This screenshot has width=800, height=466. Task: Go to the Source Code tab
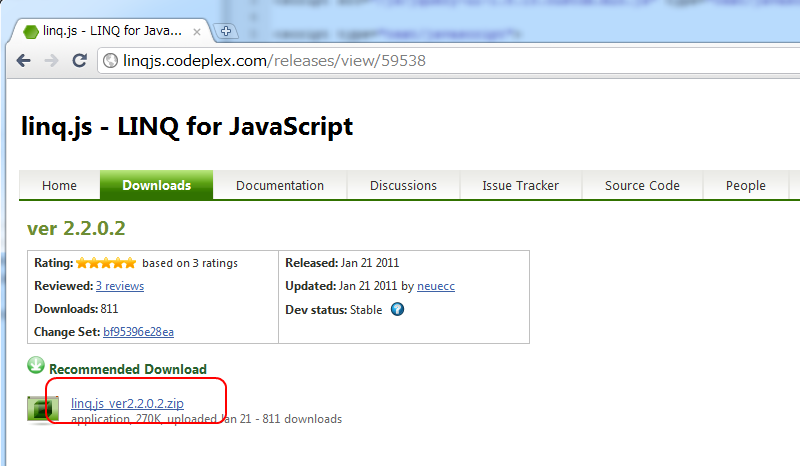[x=642, y=185]
